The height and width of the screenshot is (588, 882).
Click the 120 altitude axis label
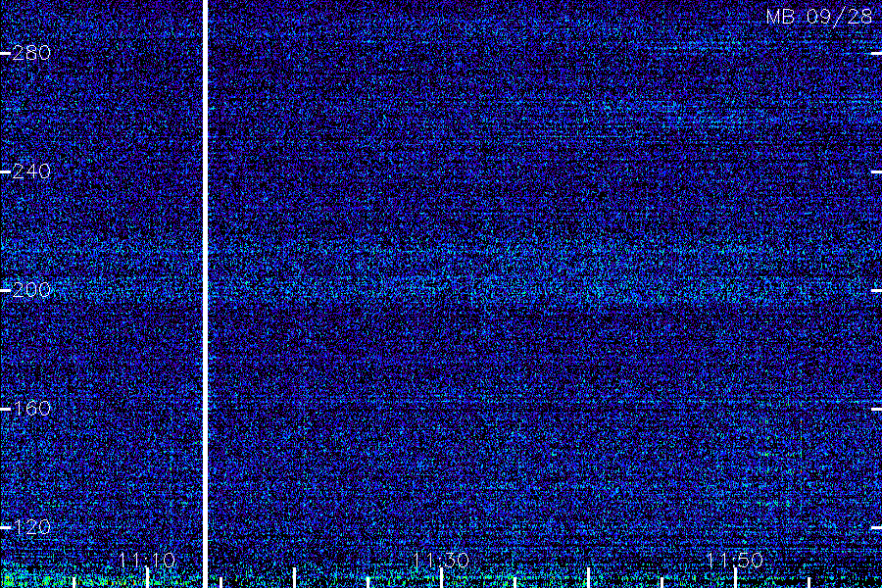(x=31, y=527)
